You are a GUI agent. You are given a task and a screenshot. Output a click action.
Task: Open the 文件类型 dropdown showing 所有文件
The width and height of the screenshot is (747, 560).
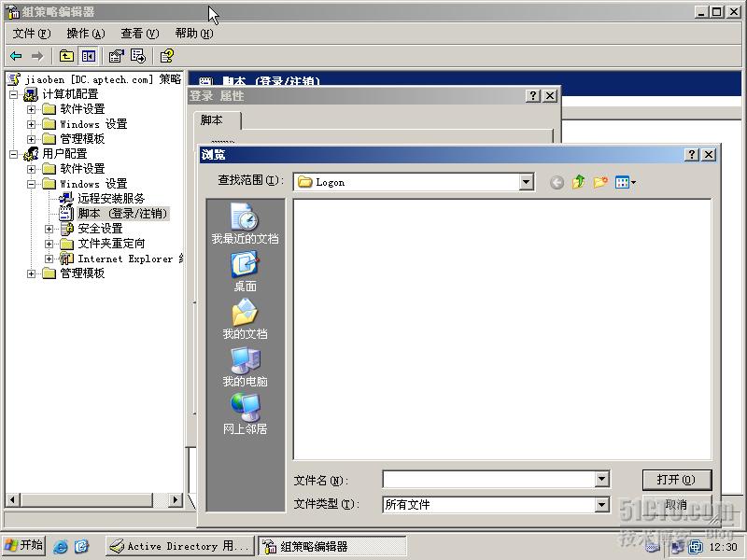[x=602, y=504]
